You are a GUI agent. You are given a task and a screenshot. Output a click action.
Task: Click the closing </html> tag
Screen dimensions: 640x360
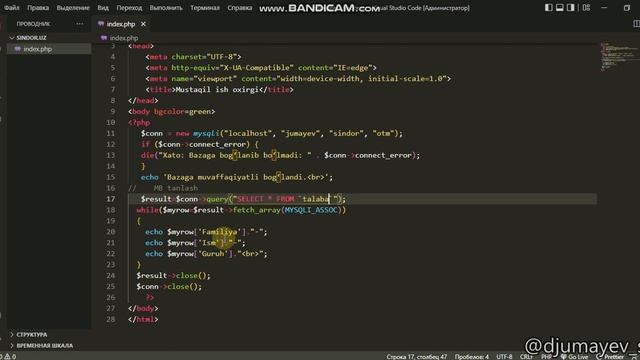tap(143, 319)
